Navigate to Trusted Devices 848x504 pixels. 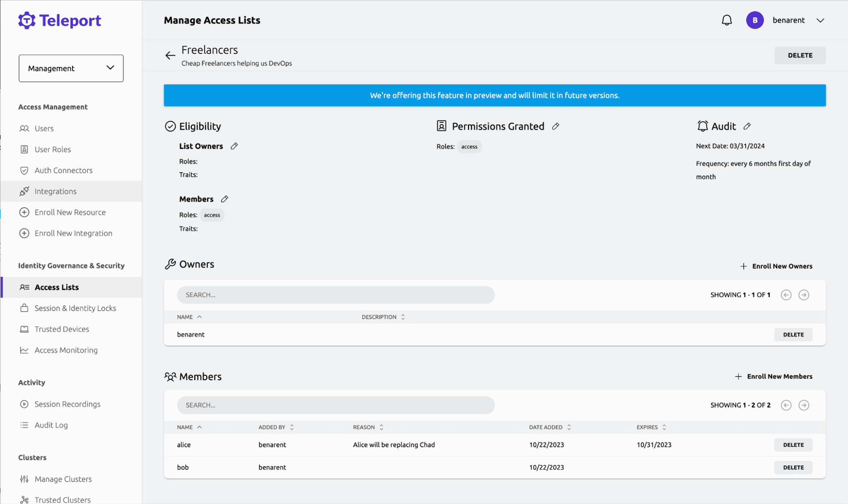[x=62, y=329]
